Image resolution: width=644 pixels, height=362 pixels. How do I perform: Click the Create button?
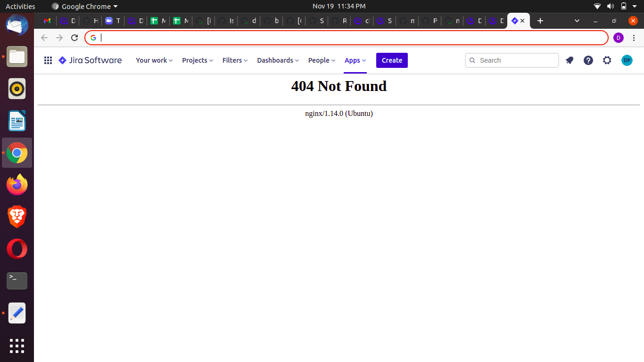392,60
